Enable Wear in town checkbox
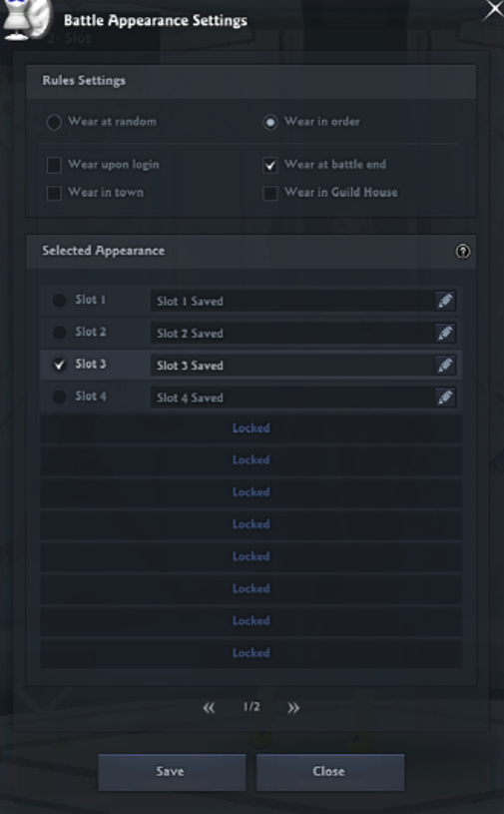504x814 pixels. point(54,193)
